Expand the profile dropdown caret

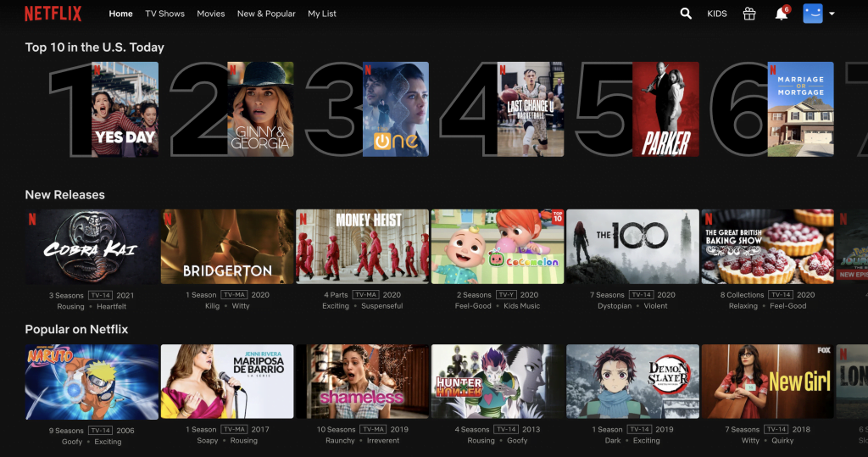tap(832, 14)
